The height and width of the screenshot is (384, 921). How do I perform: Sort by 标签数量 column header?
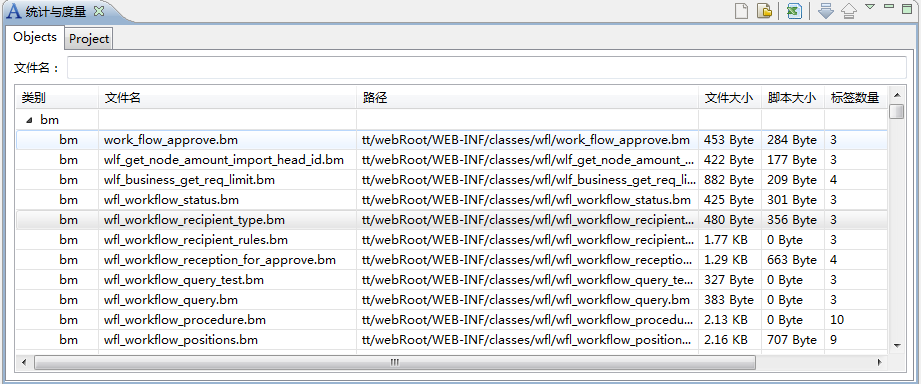(x=855, y=98)
